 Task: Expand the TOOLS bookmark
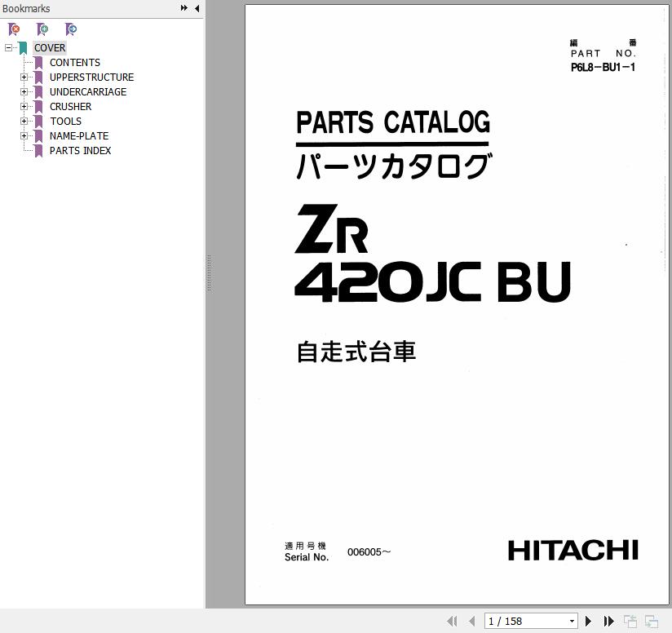coord(24,122)
